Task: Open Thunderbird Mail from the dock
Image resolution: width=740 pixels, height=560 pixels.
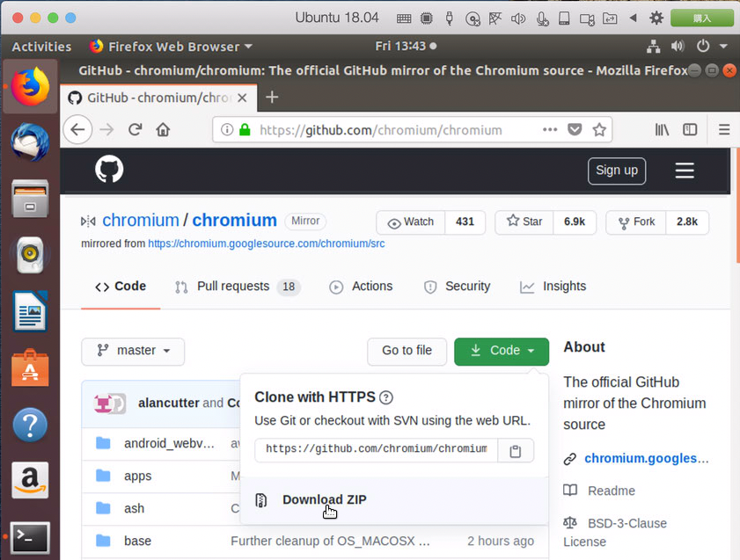Action: tap(30, 143)
